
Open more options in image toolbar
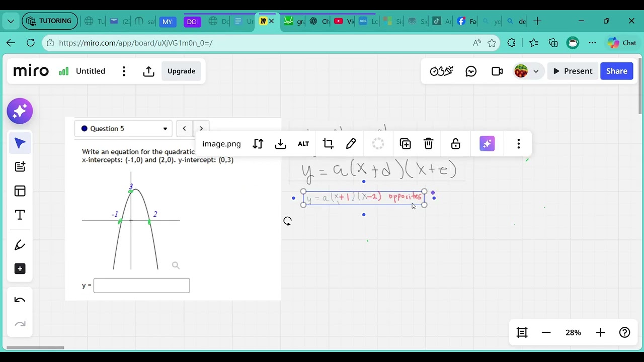coord(519,144)
